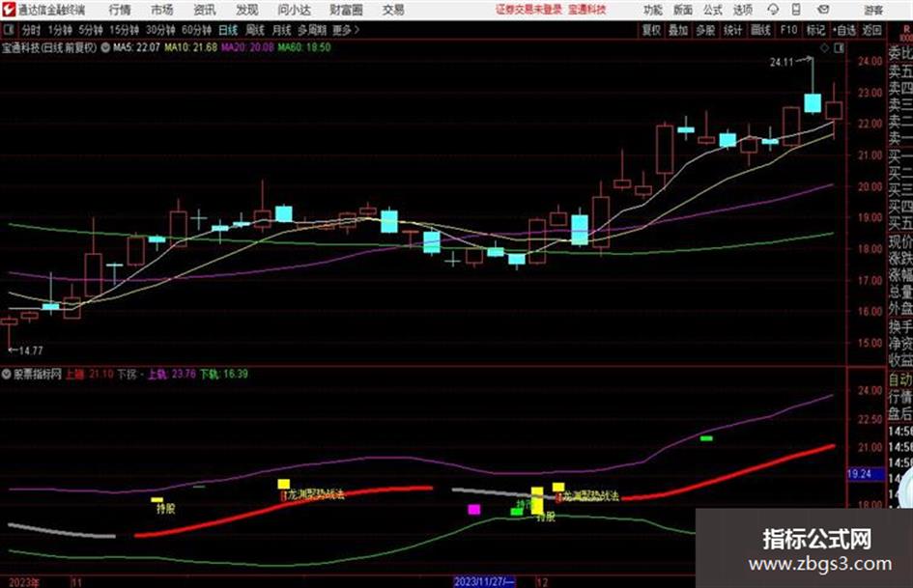The height and width of the screenshot is (588, 913).
Task: Select the 月线 monthly period
Action: [x=282, y=30]
